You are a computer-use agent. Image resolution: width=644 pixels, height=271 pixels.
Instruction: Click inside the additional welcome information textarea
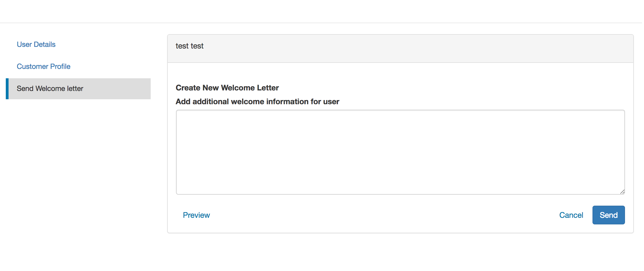point(399,152)
